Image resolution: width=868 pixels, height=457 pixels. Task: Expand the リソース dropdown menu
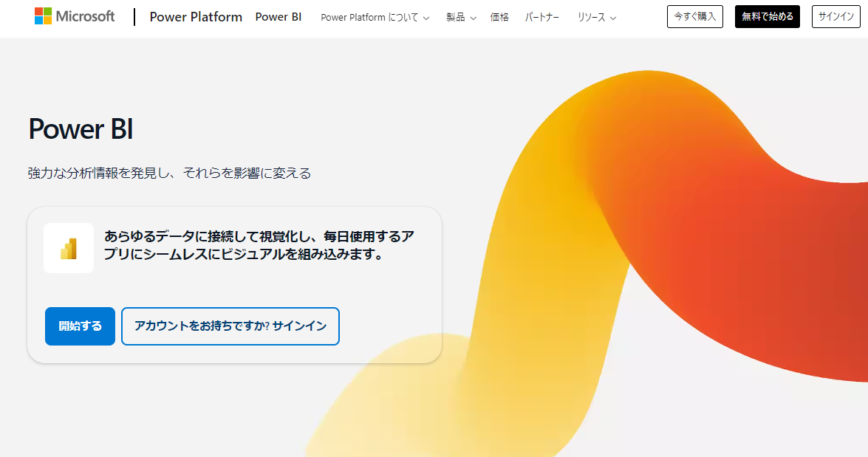[597, 18]
